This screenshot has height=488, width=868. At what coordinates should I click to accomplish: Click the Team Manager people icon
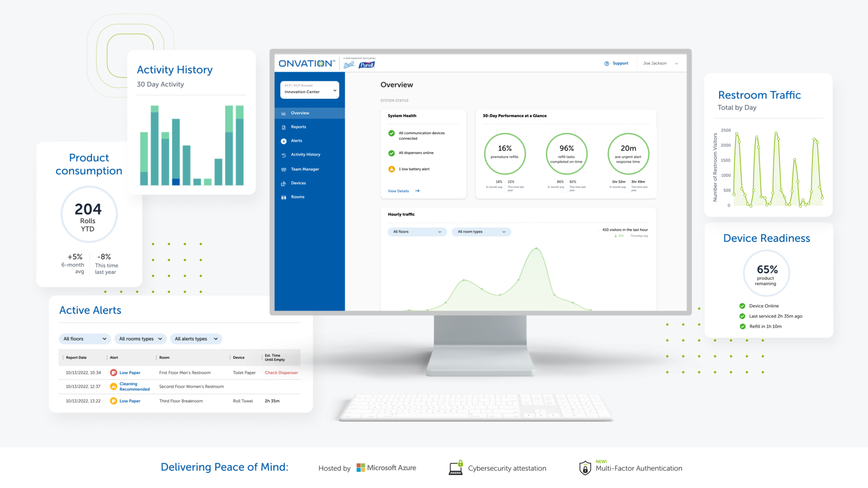tap(284, 169)
